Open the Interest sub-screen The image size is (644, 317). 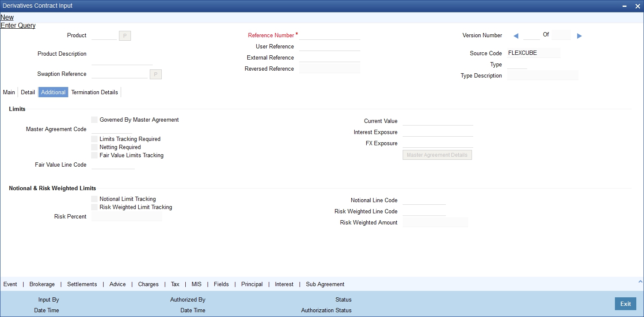[284, 284]
